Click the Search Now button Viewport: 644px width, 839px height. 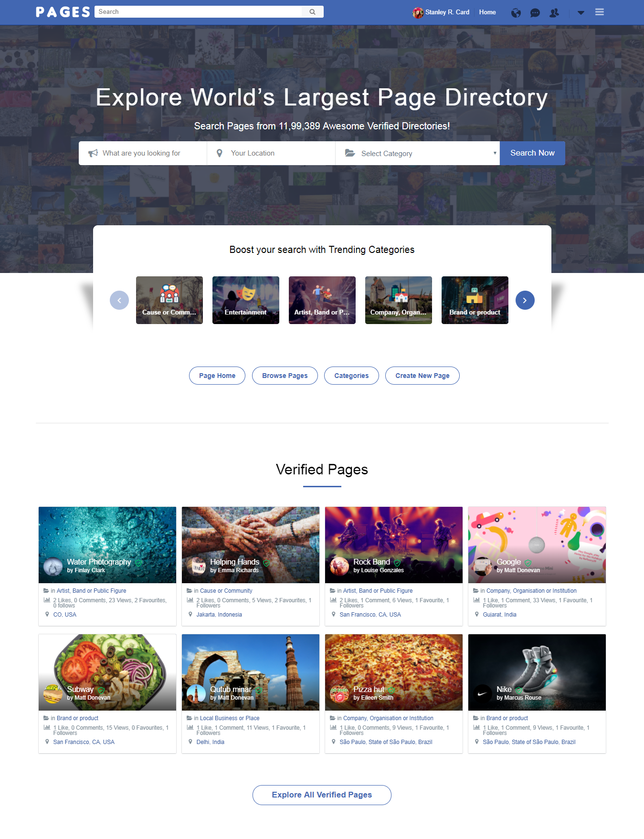(532, 153)
